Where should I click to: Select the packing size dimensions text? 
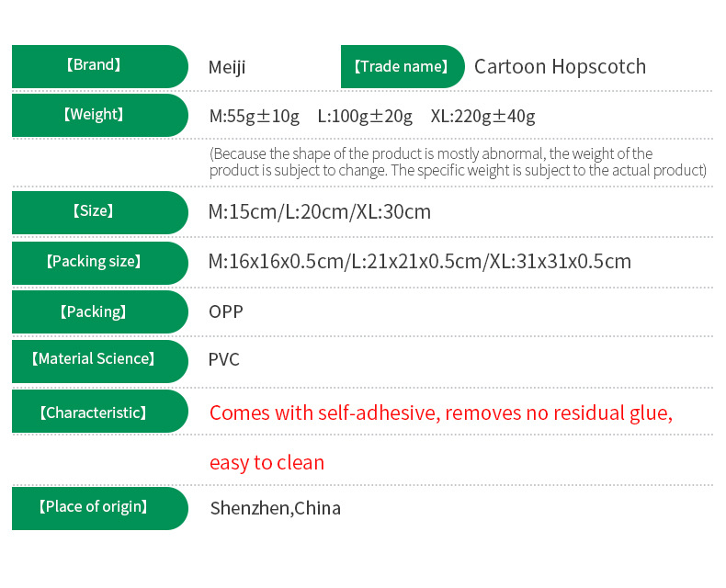[419, 262]
